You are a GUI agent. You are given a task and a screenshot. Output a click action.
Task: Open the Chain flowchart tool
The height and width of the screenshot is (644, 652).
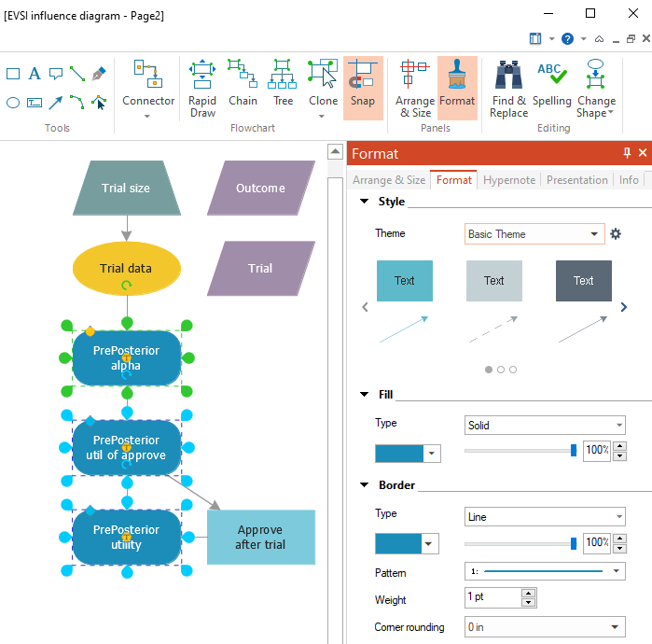(x=243, y=82)
